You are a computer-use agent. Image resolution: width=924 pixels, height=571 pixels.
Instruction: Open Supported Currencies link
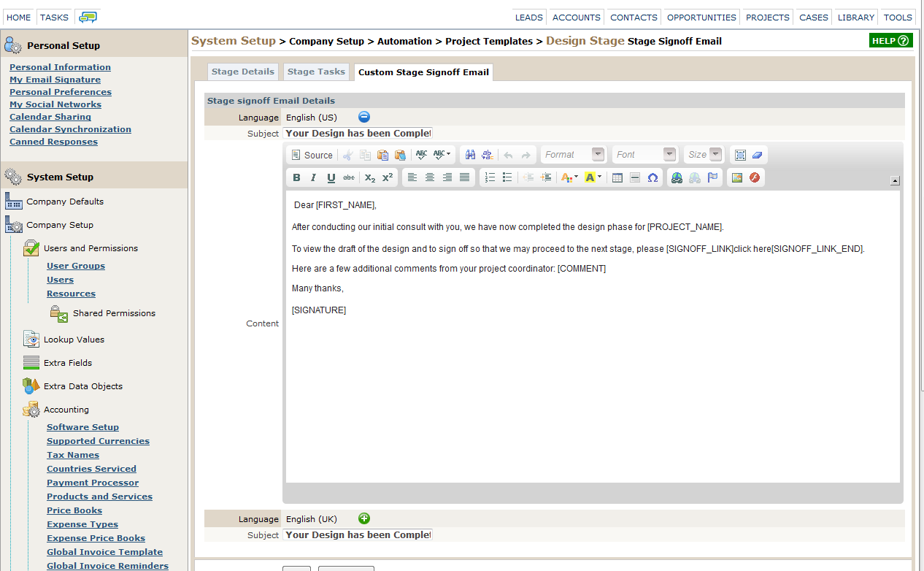click(98, 441)
